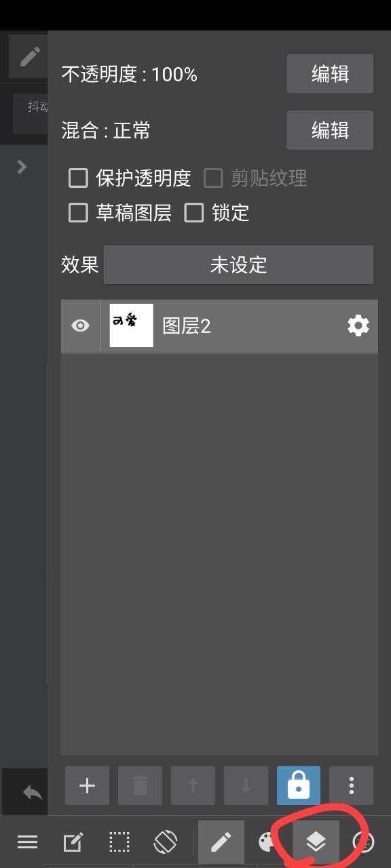Tap the add new layer plus icon

coord(87,785)
